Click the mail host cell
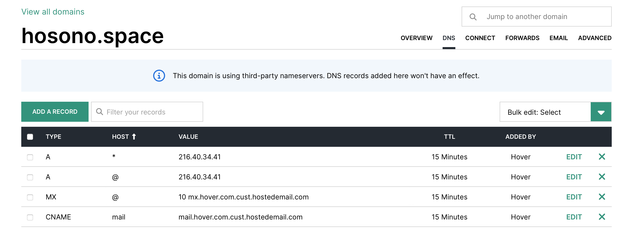Viewport: 644px width, 241px height. (x=119, y=217)
